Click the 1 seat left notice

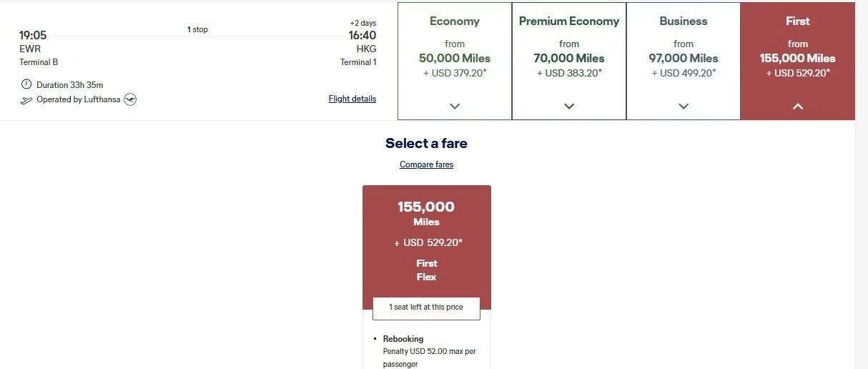point(426,307)
